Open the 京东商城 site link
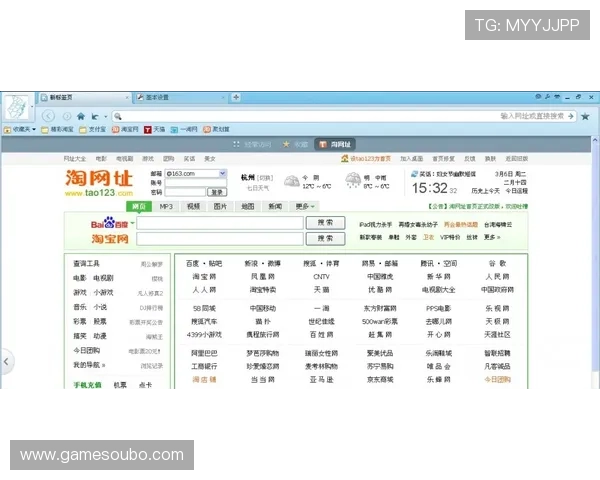The height and width of the screenshot is (480, 600). click(x=380, y=380)
